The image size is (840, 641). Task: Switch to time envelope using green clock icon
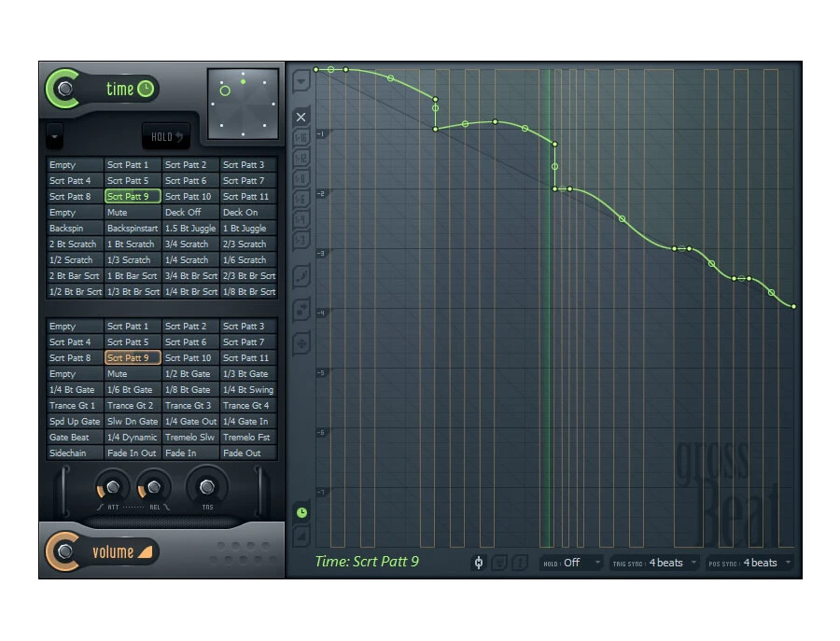click(301, 512)
